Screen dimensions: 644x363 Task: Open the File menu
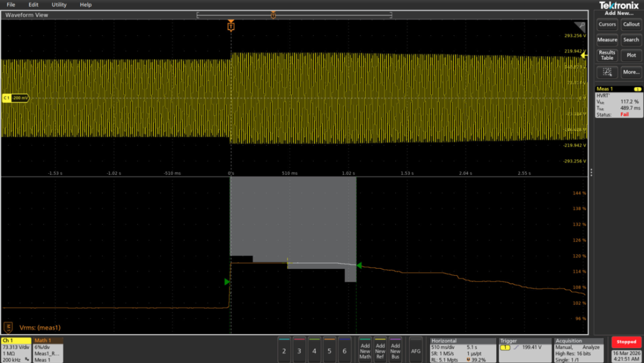point(11,5)
